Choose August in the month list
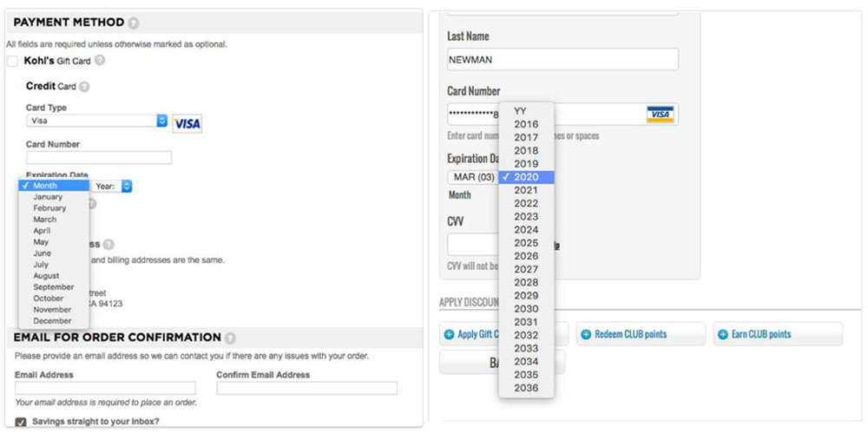The image size is (868, 434). click(54, 276)
